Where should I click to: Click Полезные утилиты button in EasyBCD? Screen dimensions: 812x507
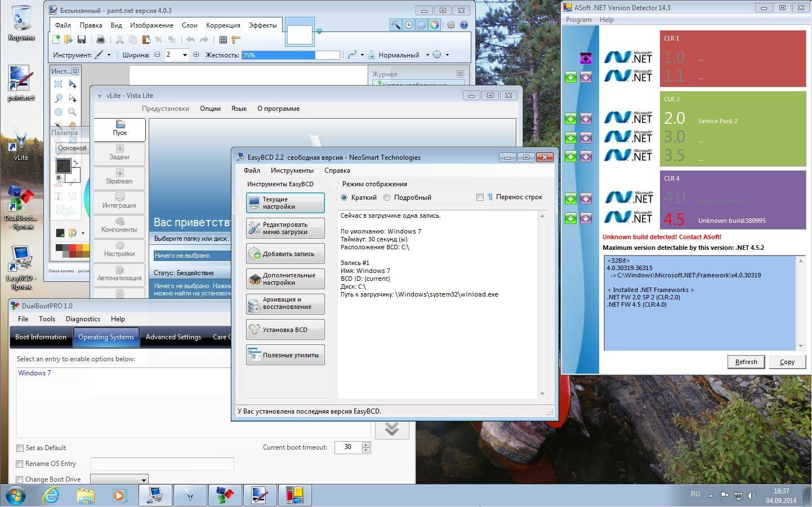coord(285,355)
